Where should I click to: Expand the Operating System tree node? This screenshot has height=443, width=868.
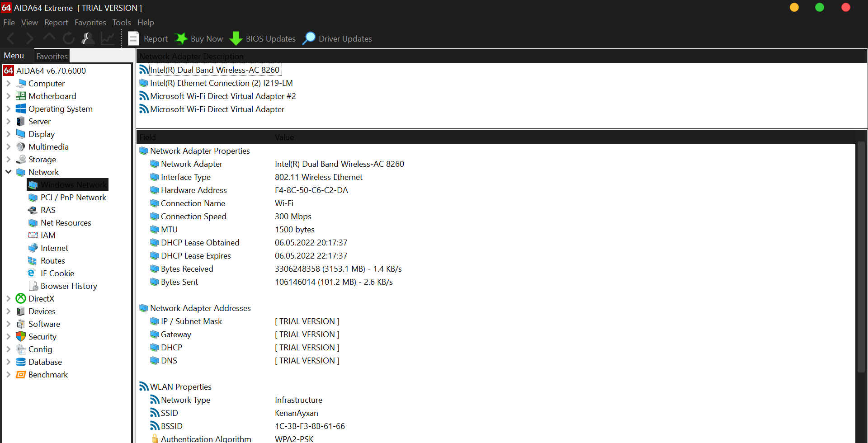(x=8, y=108)
